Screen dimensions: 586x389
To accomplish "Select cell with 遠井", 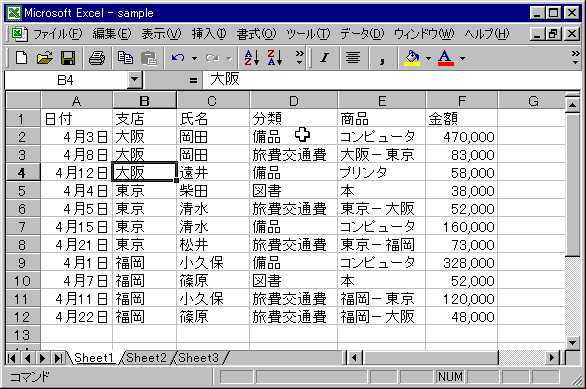I will tap(213, 173).
